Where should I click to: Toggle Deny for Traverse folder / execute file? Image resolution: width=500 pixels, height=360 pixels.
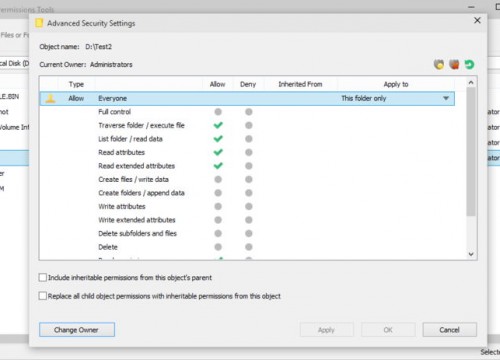[249, 125]
